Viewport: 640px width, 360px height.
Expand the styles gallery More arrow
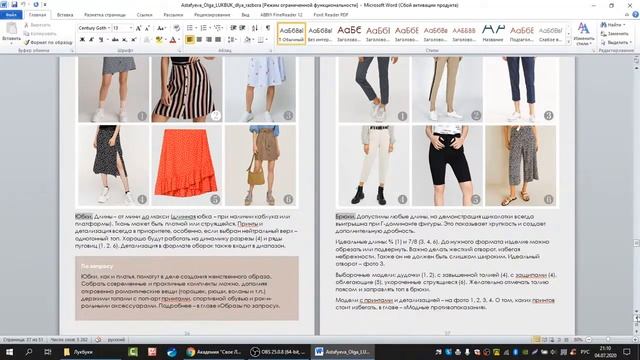coord(569,42)
